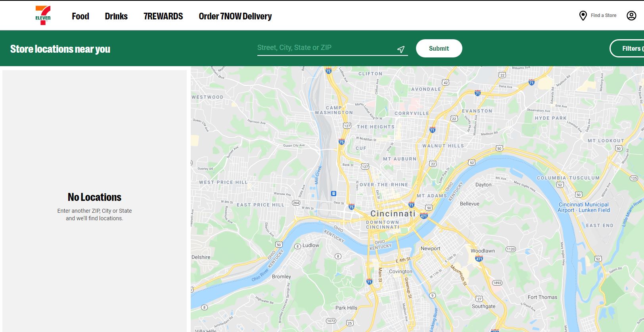Image resolution: width=644 pixels, height=332 pixels.
Task: Click the Delshire map label
Action: pos(201,257)
